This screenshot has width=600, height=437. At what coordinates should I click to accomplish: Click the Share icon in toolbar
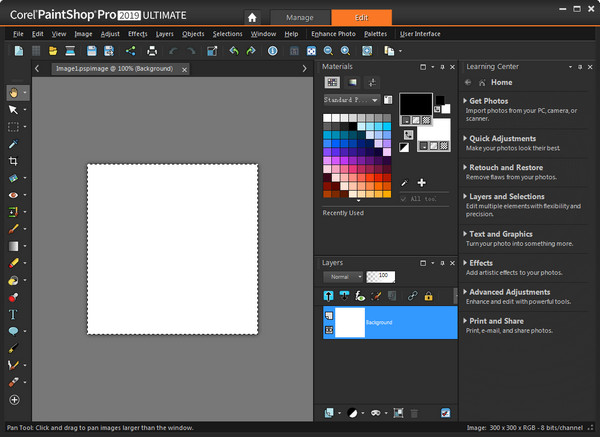point(131,51)
